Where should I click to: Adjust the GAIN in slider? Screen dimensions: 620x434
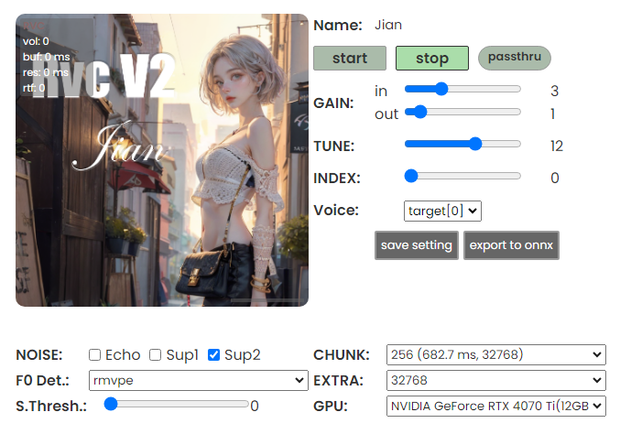pyautogui.click(x=463, y=89)
